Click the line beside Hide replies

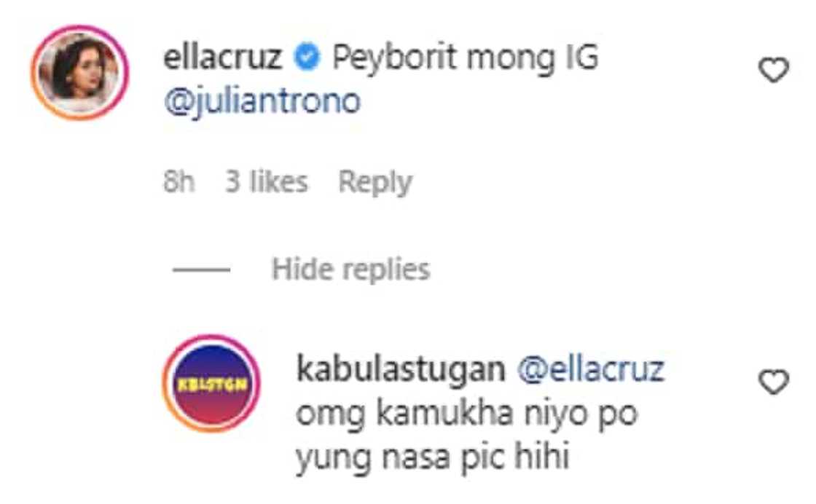pyautogui.click(x=201, y=269)
